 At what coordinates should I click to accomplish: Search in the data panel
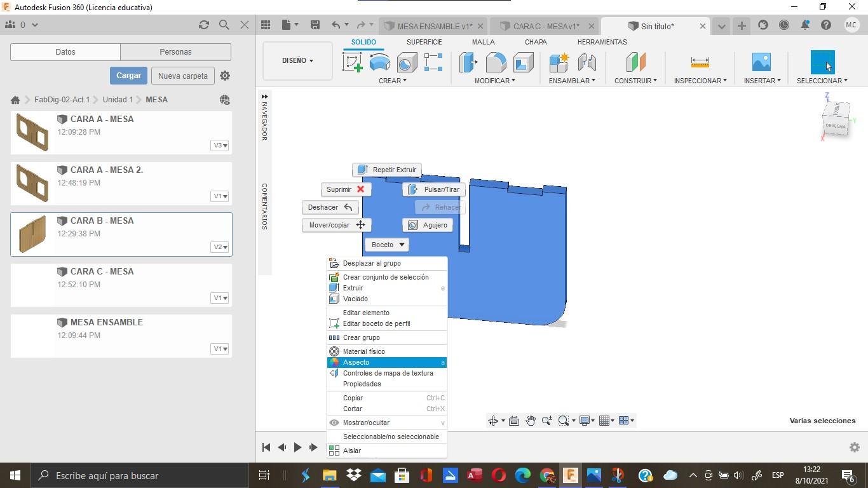pos(224,25)
